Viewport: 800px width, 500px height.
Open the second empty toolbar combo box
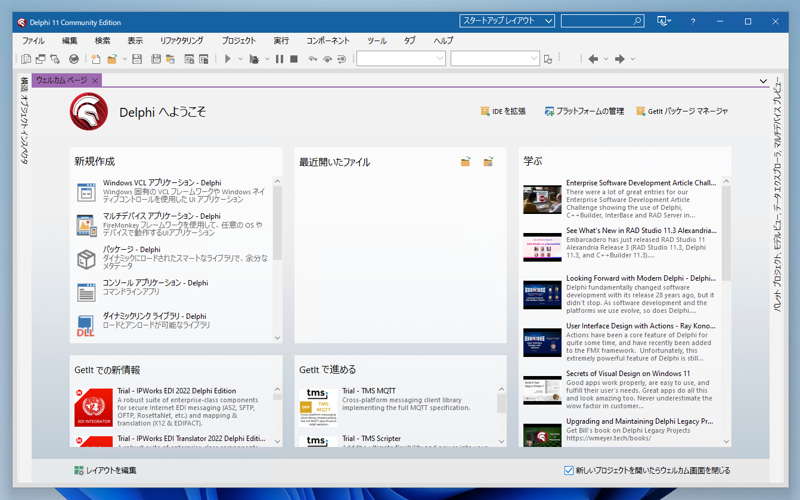495,59
